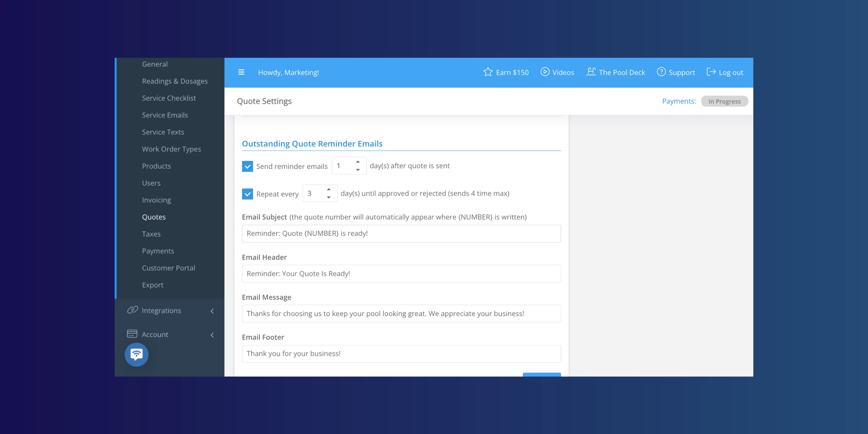
Task: Click the Payments status link
Action: (678, 101)
